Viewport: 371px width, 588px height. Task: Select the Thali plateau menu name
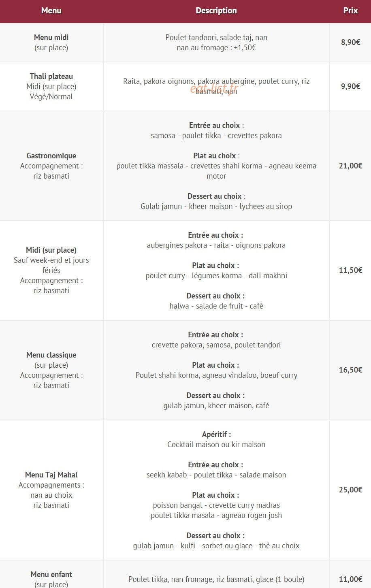[x=51, y=76]
